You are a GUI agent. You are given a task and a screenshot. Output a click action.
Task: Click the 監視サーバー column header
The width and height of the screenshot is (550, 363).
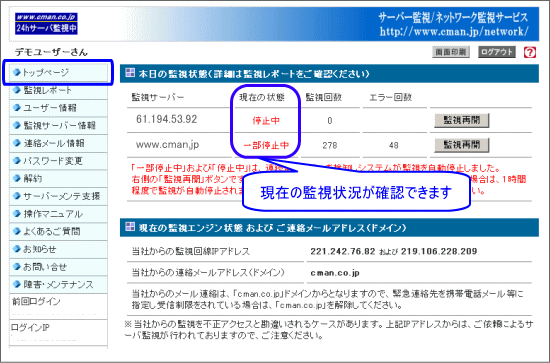[158, 97]
